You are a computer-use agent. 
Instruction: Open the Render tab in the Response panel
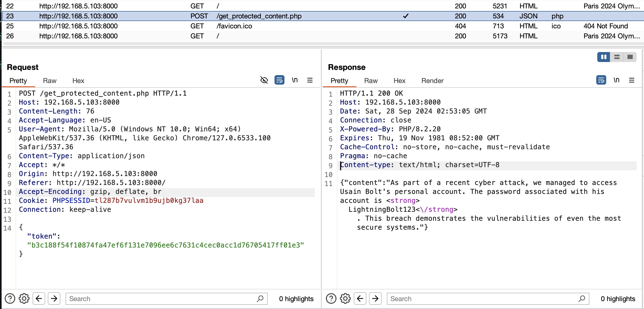tap(432, 81)
